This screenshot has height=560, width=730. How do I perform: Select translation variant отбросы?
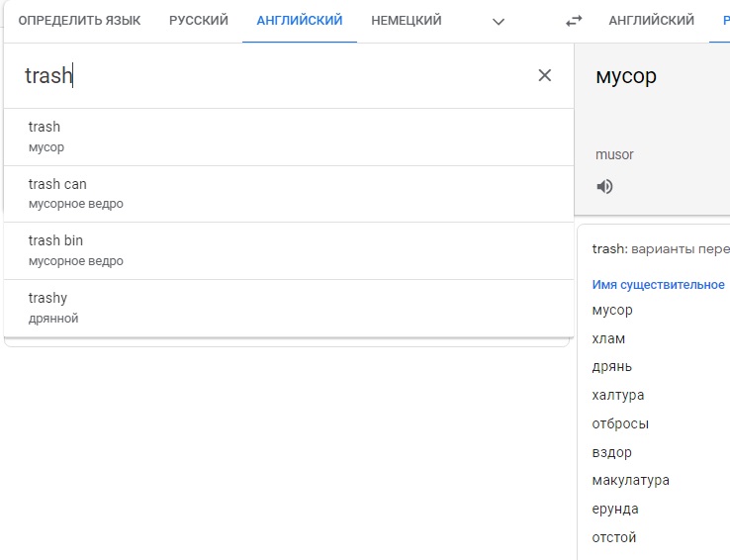pos(620,423)
